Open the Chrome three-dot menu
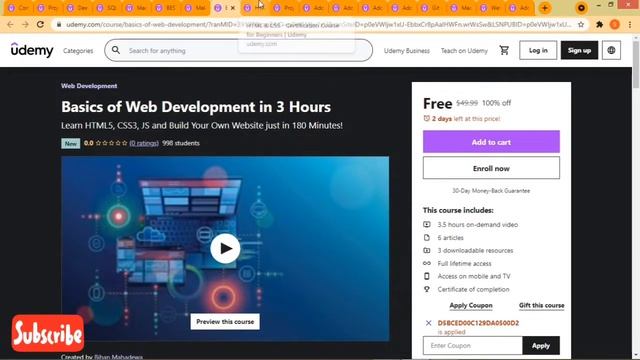The image size is (640, 360). click(x=630, y=24)
